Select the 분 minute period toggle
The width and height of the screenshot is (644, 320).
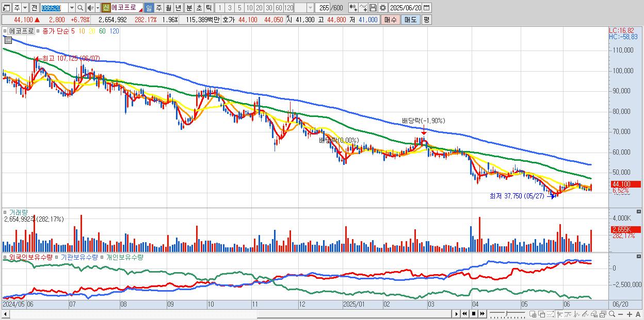pos(189,8)
